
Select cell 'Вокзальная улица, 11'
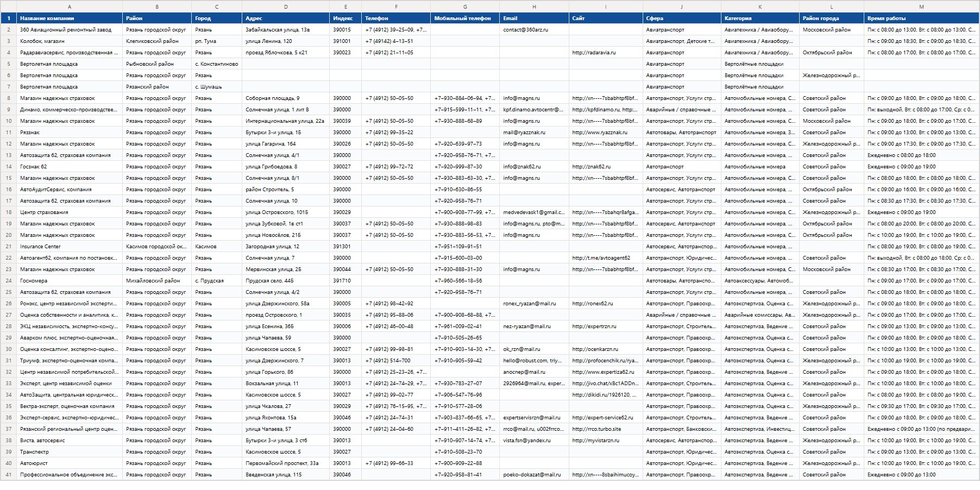pyautogui.click(x=286, y=384)
